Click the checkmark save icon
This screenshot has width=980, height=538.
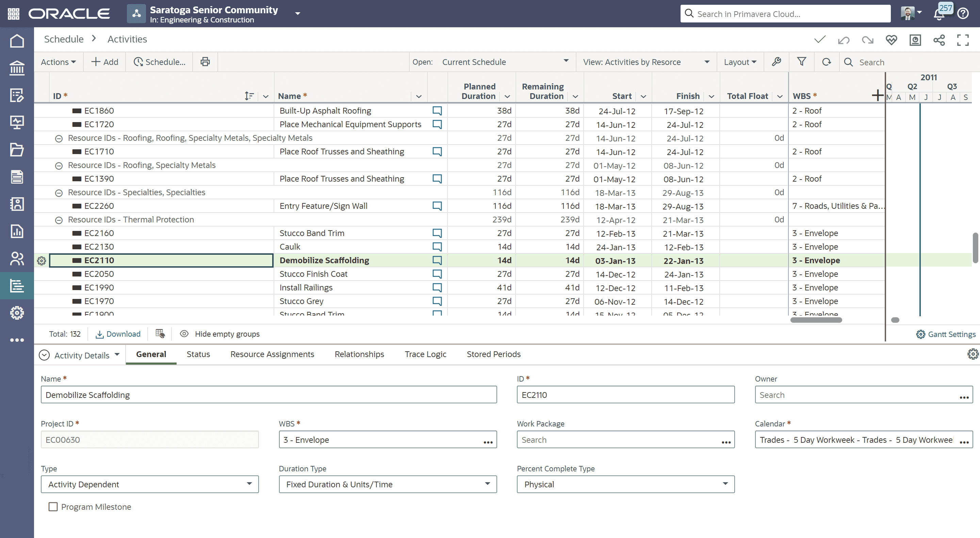coord(820,39)
